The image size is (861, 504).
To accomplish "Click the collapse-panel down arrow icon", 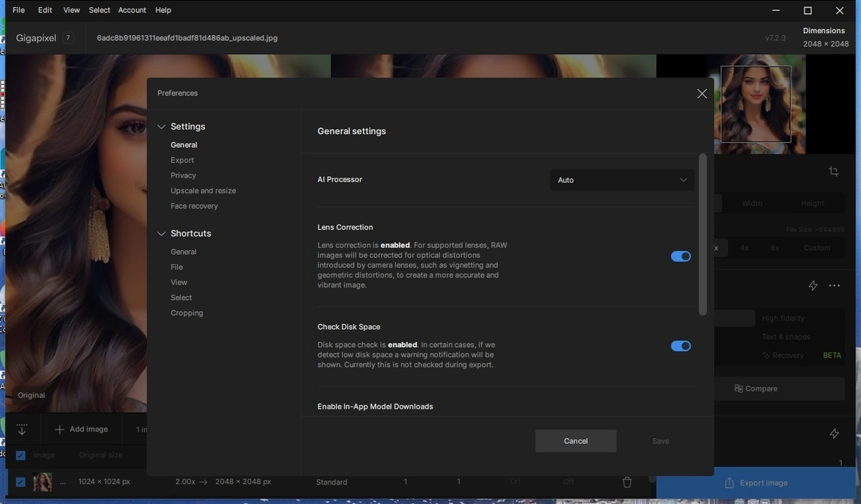I will point(22,429).
